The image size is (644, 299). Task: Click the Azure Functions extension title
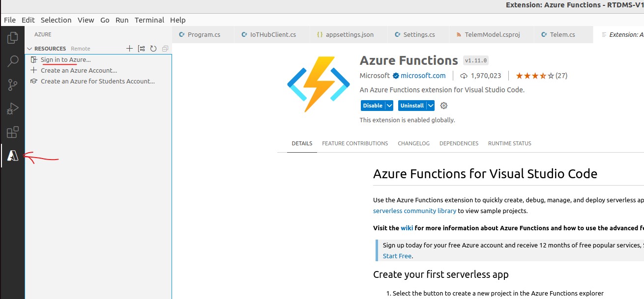point(409,60)
